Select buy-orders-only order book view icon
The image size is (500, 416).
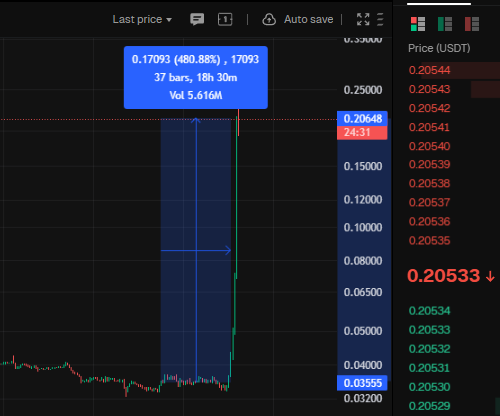coord(445,24)
